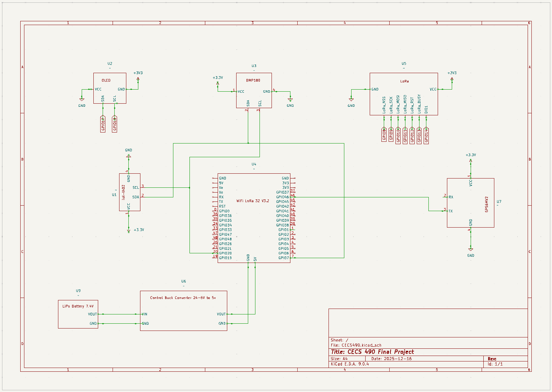Click the TX pin name on GPS6MV2

451,211
